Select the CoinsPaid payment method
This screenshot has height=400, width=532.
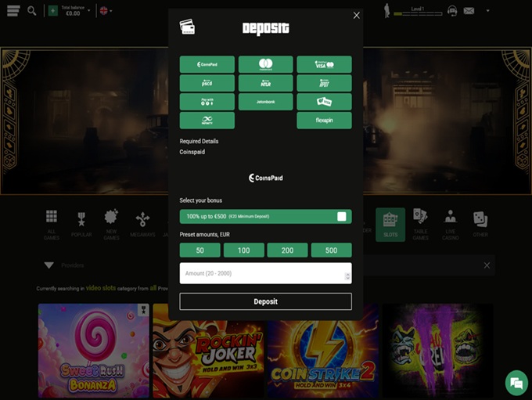pos(207,64)
